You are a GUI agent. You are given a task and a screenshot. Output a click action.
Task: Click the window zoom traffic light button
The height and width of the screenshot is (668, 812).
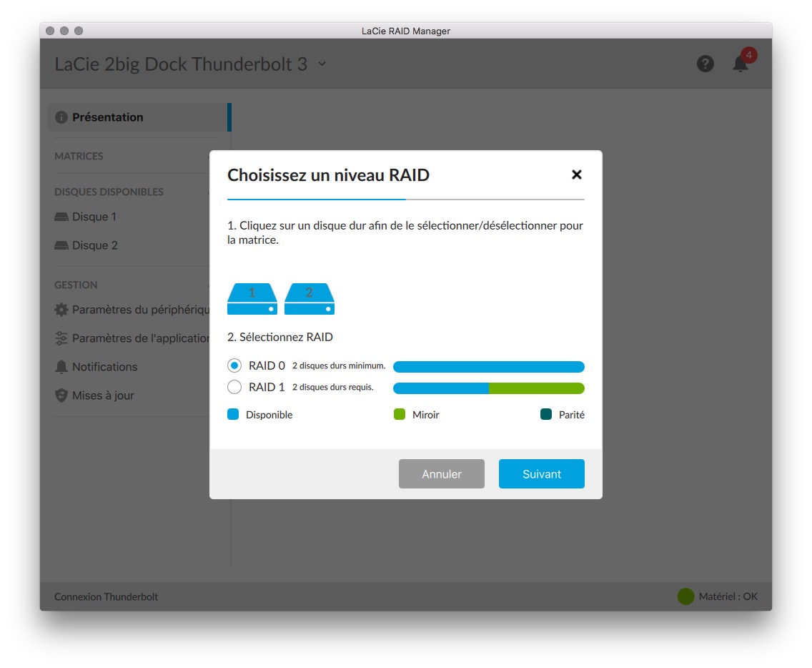[x=79, y=31]
